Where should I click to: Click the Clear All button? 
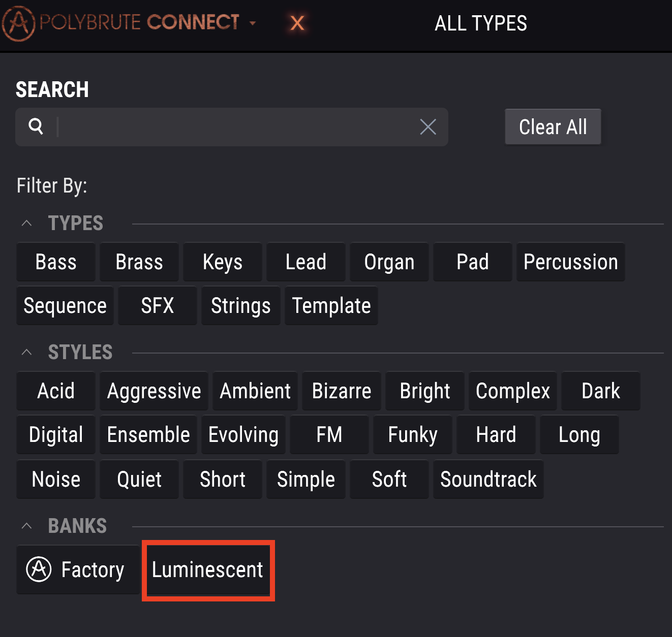pyautogui.click(x=553, y=127)
